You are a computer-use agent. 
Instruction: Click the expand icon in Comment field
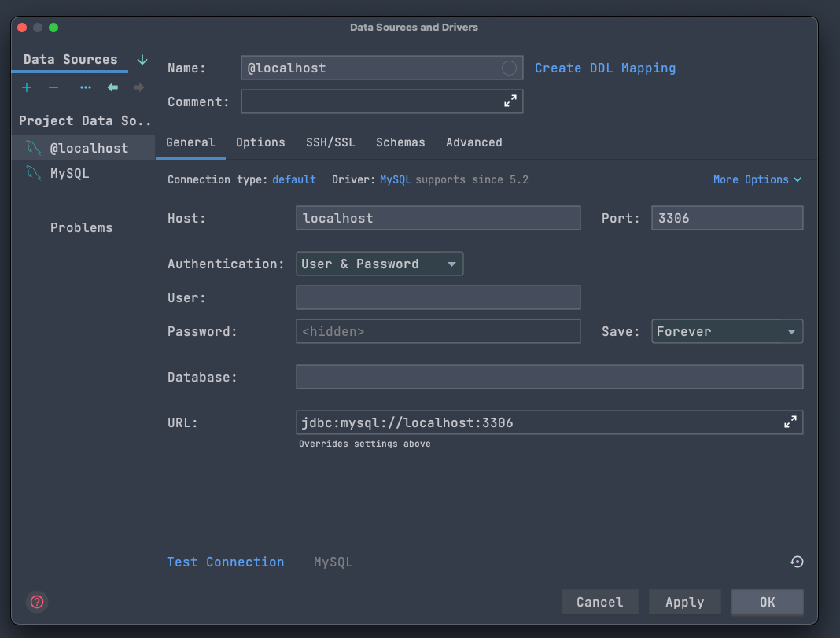[510, 101]
